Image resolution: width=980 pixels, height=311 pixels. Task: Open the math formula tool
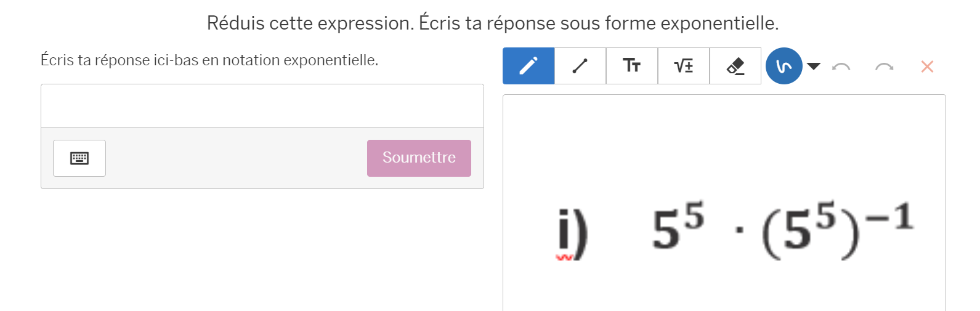tap(684, 66)
